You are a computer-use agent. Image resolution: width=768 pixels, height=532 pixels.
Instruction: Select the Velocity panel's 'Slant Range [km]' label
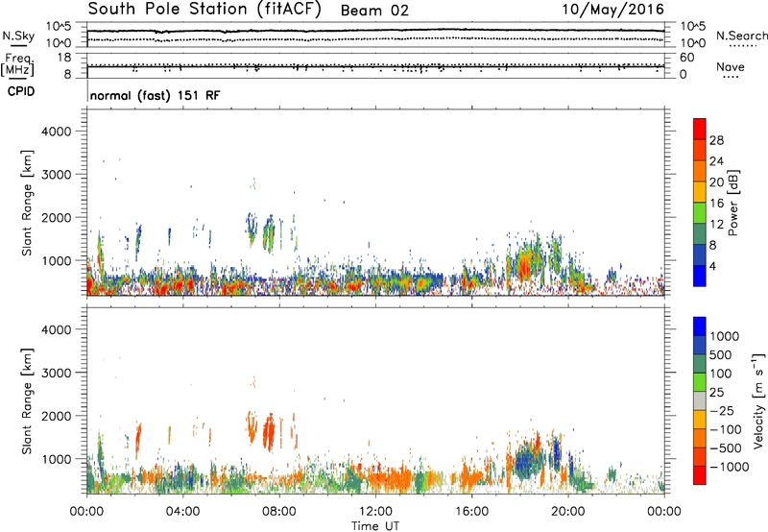(27, 401)
